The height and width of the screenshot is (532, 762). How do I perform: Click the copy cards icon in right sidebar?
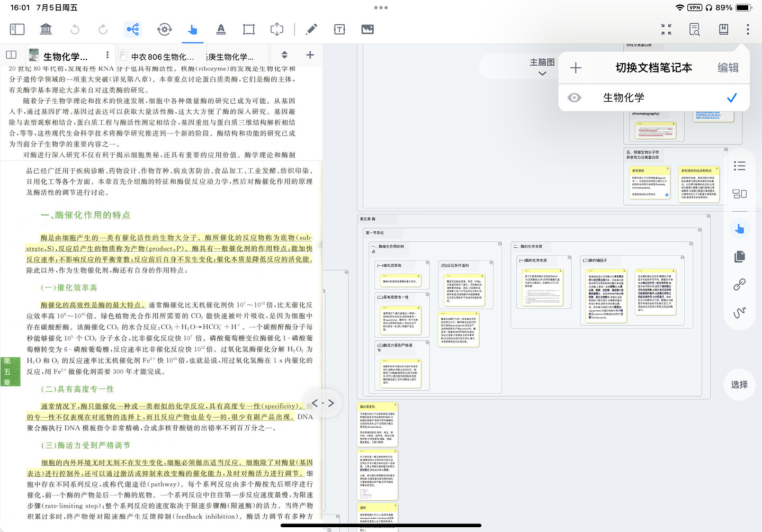pyautogui.click(x=740, y=257)
